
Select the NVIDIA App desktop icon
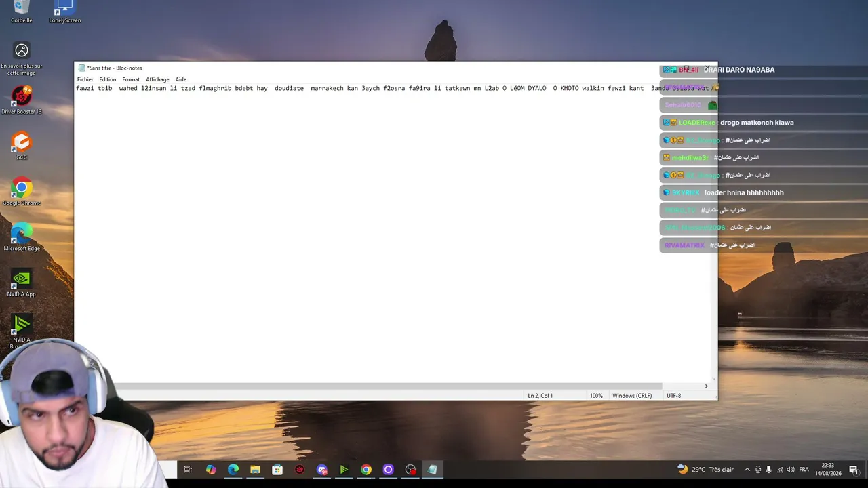(x=22, y=283)
